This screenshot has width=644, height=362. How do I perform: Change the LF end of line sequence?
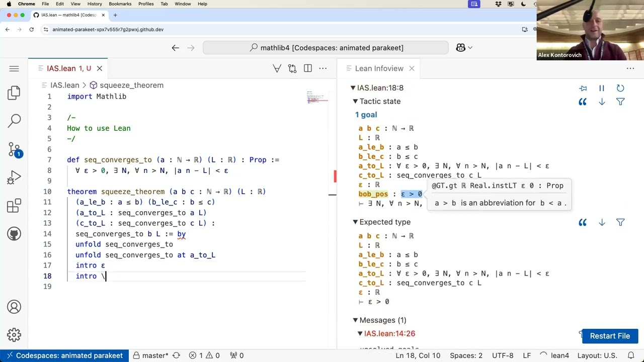pyautogui.click(x=527, y=355)
